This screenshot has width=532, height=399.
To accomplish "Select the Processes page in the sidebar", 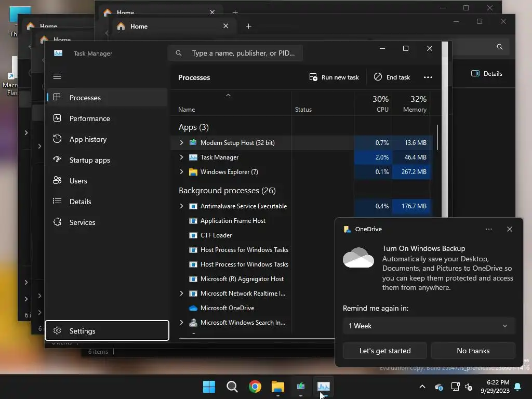I will click(x=107, y=97).
